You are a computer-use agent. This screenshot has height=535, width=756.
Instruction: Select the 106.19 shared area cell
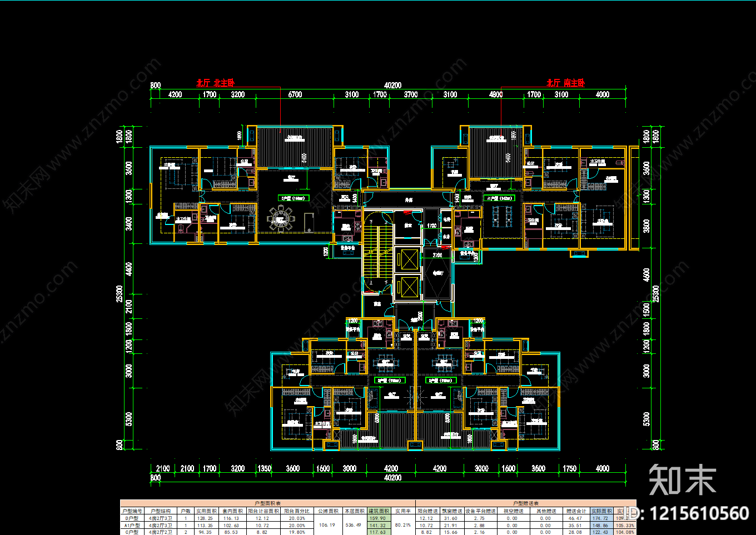[327, 525]
